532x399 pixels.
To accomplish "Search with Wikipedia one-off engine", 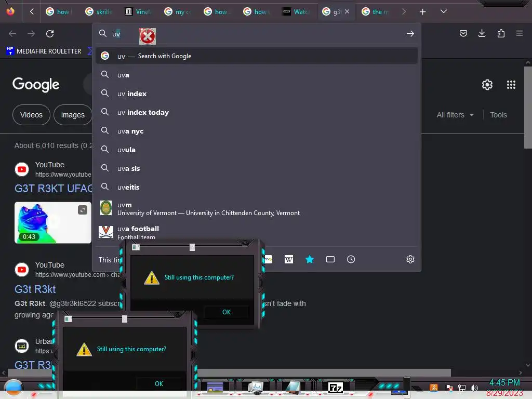I will (x=289, y=260).
